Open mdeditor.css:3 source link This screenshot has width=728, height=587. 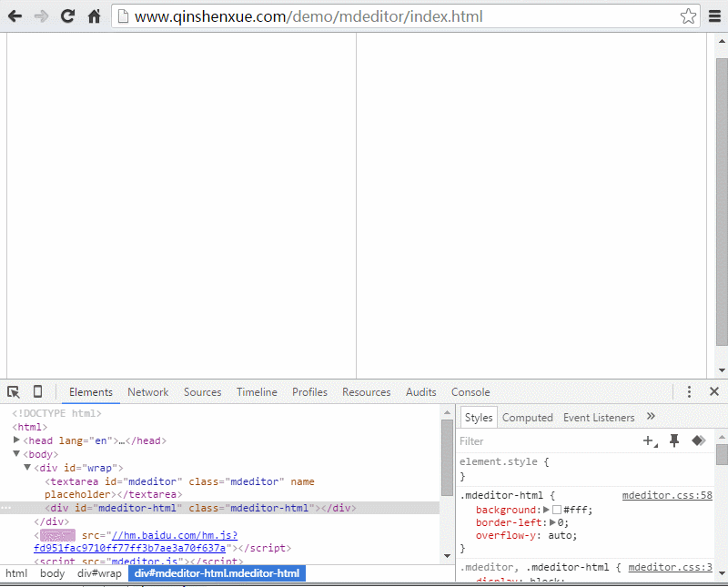[x=670, y=568]
